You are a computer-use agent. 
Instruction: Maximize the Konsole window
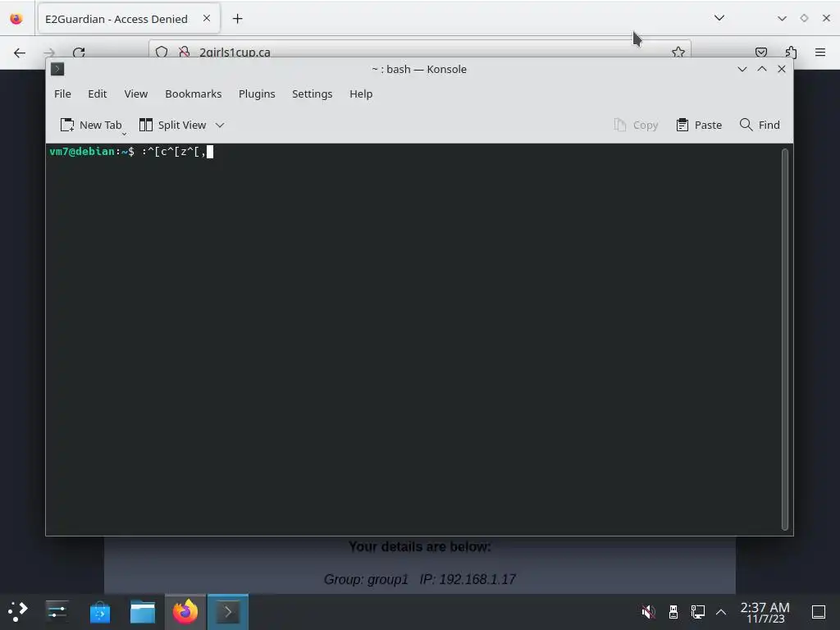762,69
